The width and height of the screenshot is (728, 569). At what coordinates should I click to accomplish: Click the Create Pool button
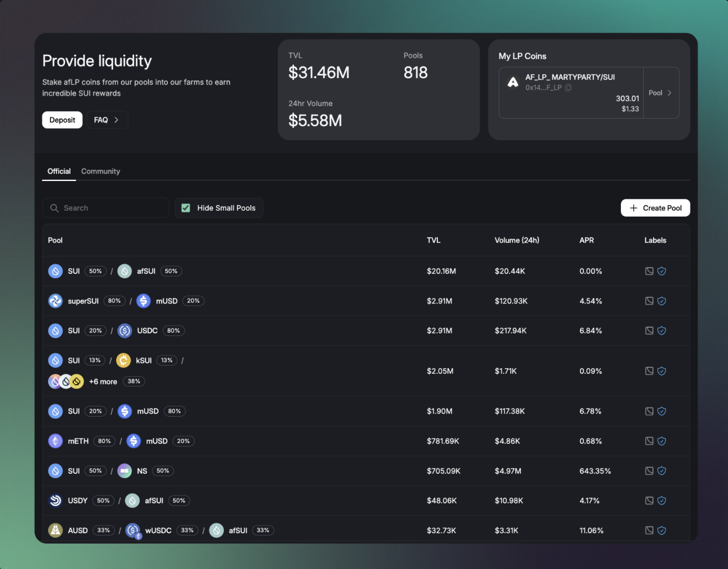(655, 208)
